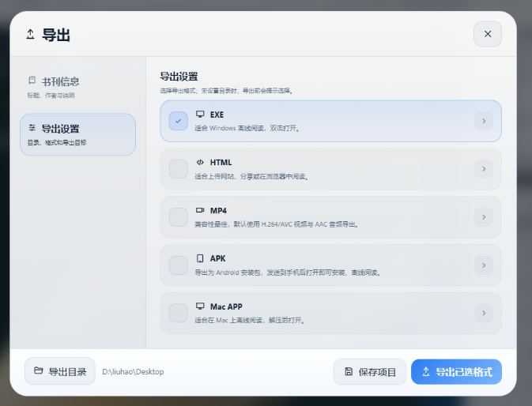Click the Mac APP format title text
Viewport: 532px width, 406px height.
[x=226, y=306]
